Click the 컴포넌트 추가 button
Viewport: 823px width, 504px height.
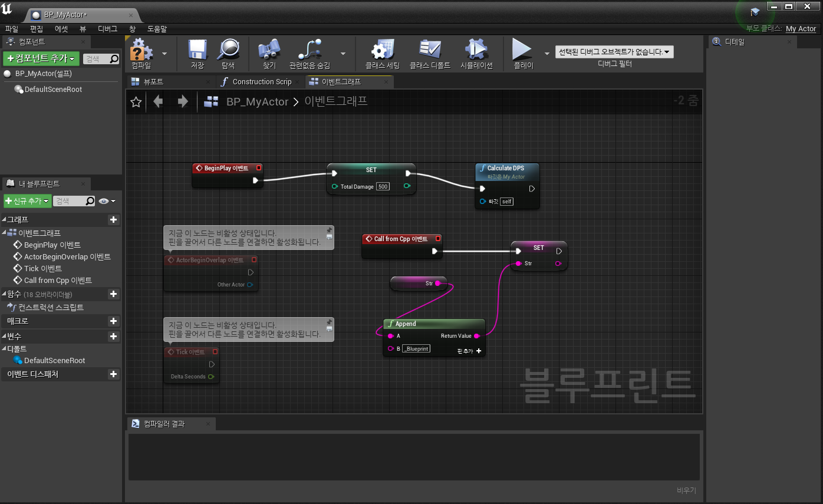click(41, 59)
